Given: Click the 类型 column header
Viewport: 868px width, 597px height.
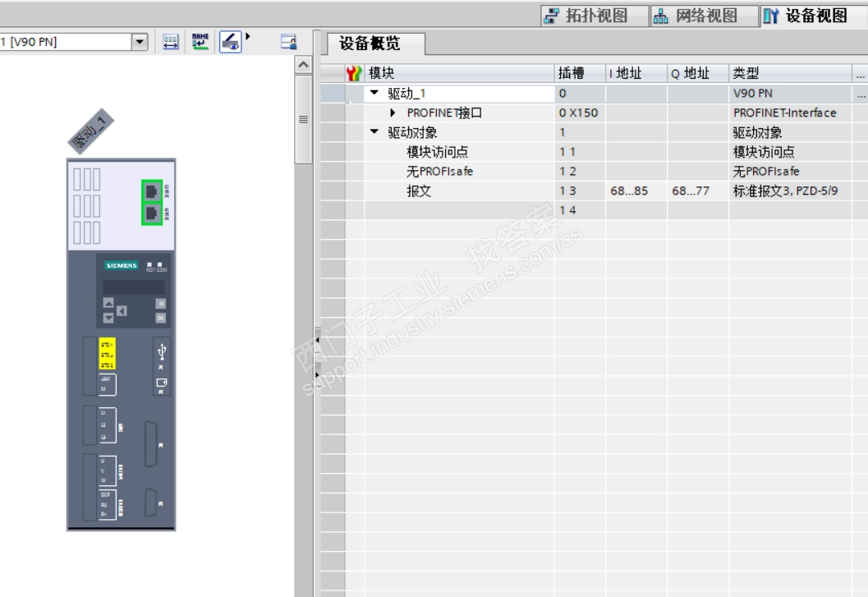Looking at the screenshot, I should pos(790,73).
